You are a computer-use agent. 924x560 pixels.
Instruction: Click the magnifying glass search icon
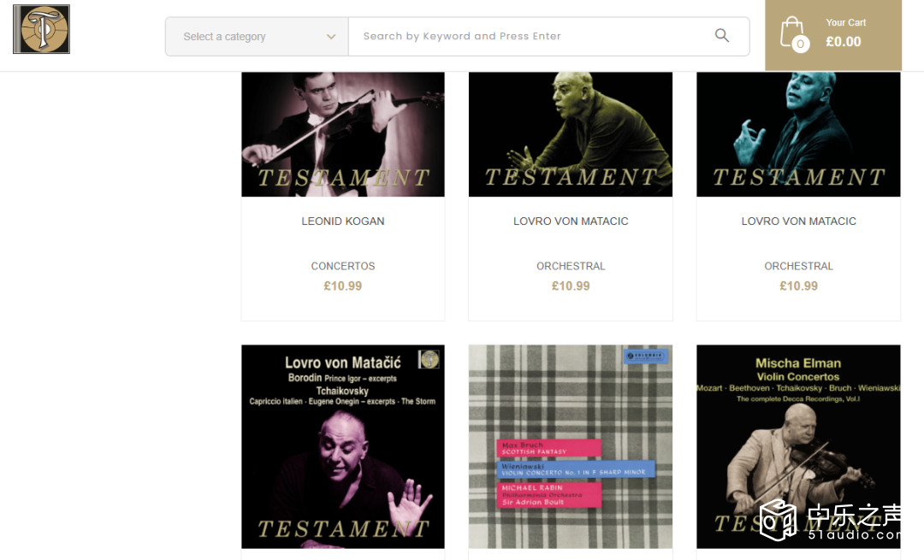point(722,36)
